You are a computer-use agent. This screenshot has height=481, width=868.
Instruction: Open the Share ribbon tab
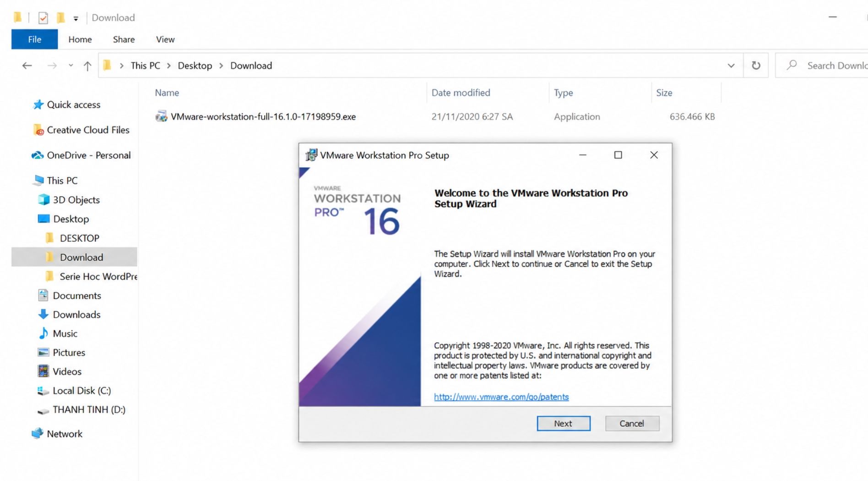coord(124,39)
